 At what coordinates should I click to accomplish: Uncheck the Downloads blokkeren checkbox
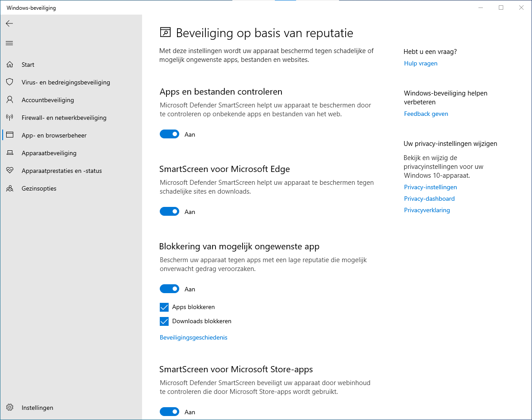point(164,321)
